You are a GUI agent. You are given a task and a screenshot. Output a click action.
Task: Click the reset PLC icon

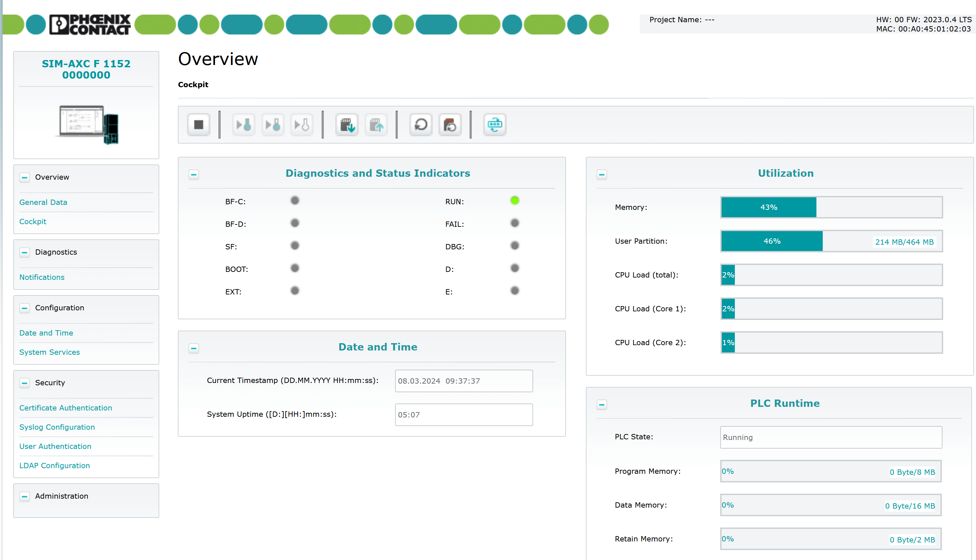coord(420,125)
